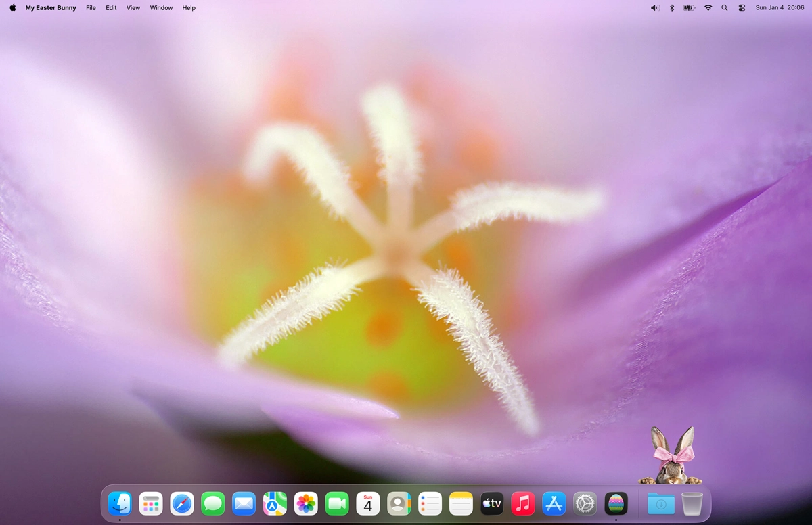This screenshot has height=525, width=812.
Task: Open System Settings
Action: 585,503
